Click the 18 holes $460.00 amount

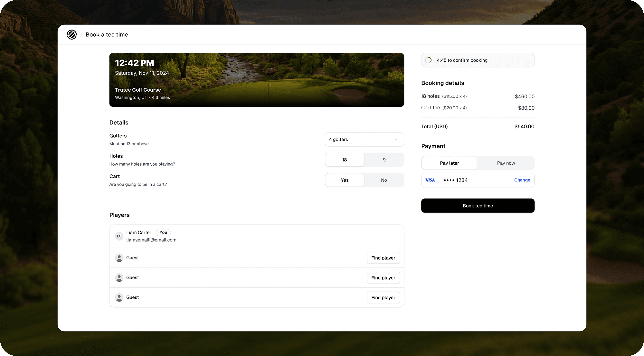525,96
